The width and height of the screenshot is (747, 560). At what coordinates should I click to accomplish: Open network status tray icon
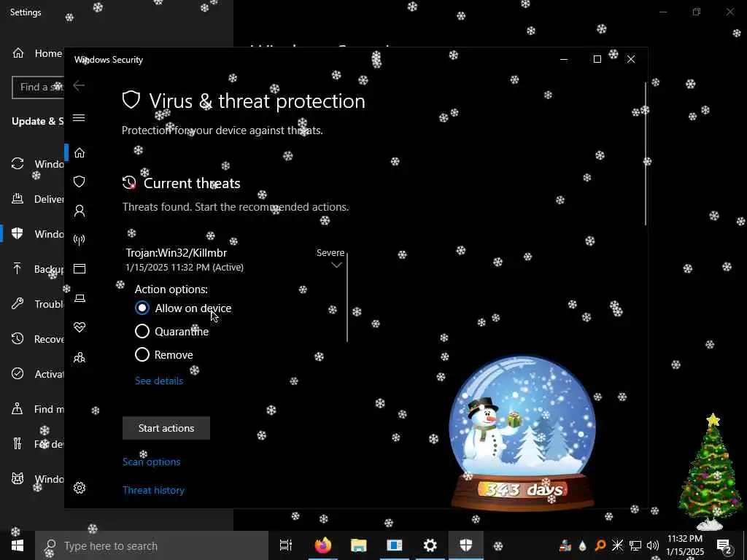(635, 545)
